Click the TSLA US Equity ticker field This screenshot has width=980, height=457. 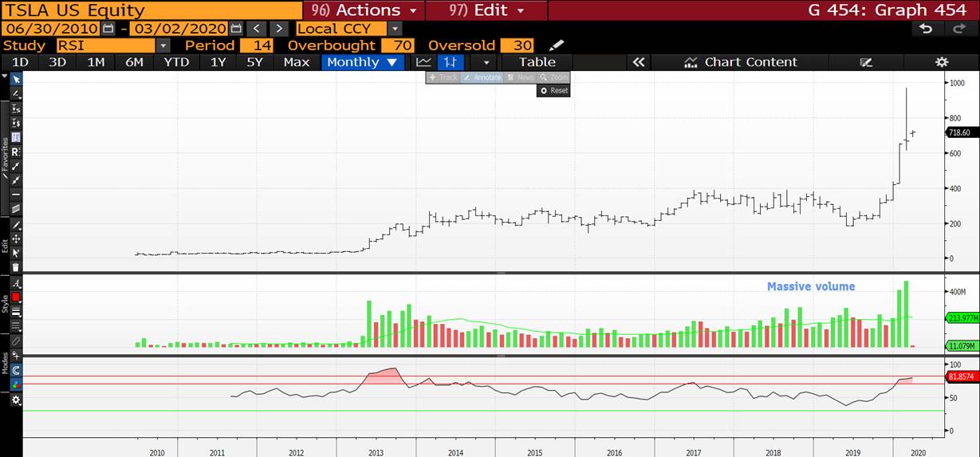coord(152,10)
